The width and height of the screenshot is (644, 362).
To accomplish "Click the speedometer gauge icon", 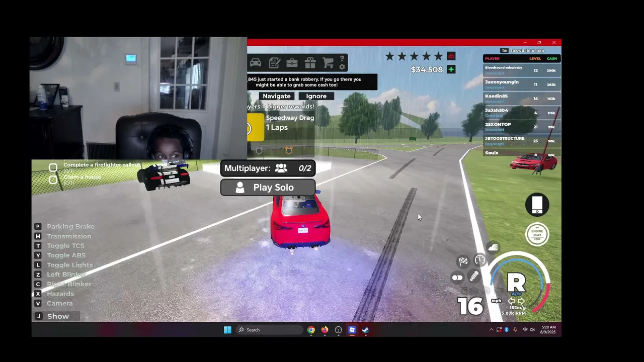I will (x=480, y=260).
